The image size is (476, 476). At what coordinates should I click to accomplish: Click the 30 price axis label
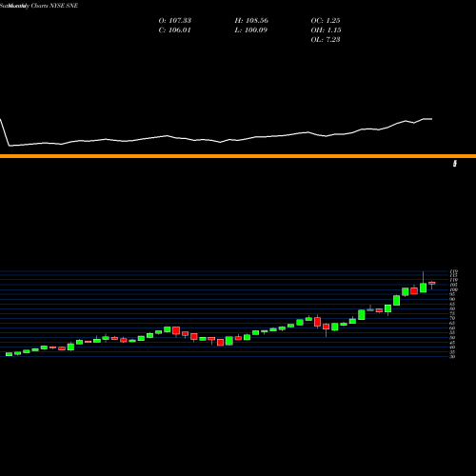point(452,357)
